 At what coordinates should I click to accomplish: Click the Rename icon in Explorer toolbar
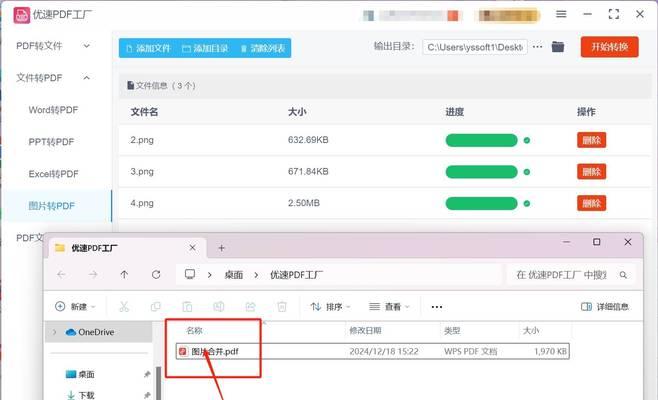219,307
